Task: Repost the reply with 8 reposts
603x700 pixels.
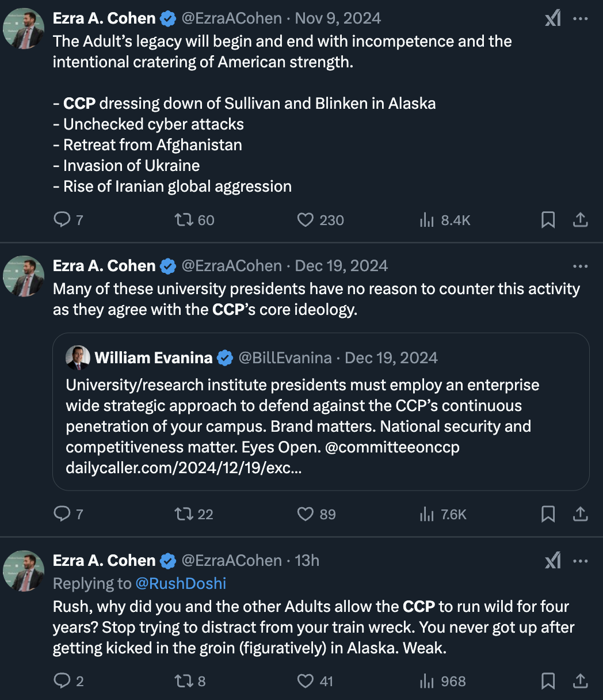Action: click(x=184, y=681)
